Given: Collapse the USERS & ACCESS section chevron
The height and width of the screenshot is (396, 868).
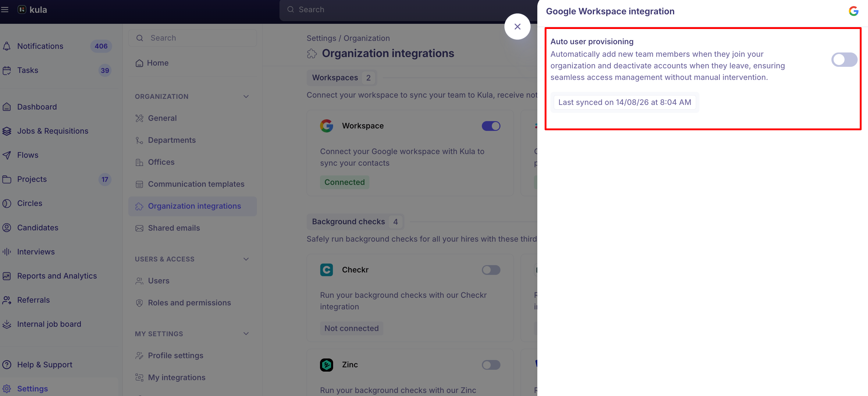Looking at the screenshot, I should pyautogui.click(x=246, y=259).
